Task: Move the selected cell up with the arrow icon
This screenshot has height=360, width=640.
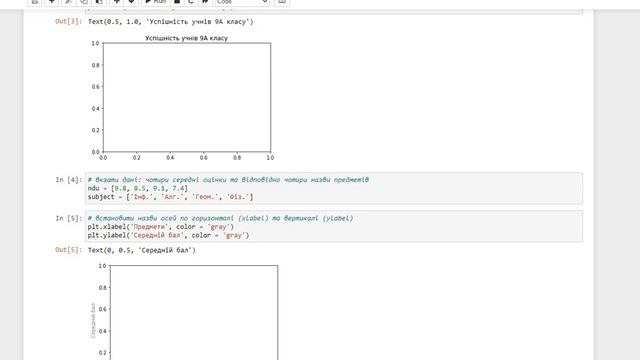Action: coord(116,2)
